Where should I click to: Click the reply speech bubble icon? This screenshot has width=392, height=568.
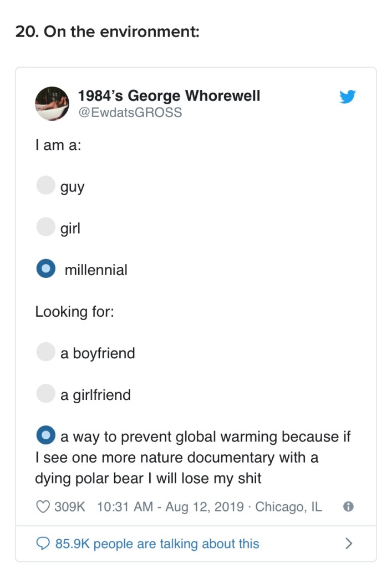[43, 543]
